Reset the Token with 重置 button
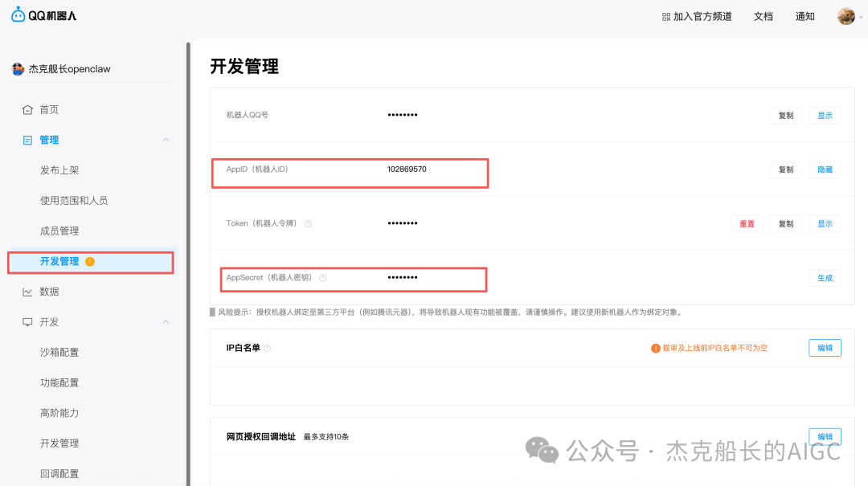 [747, 224]
